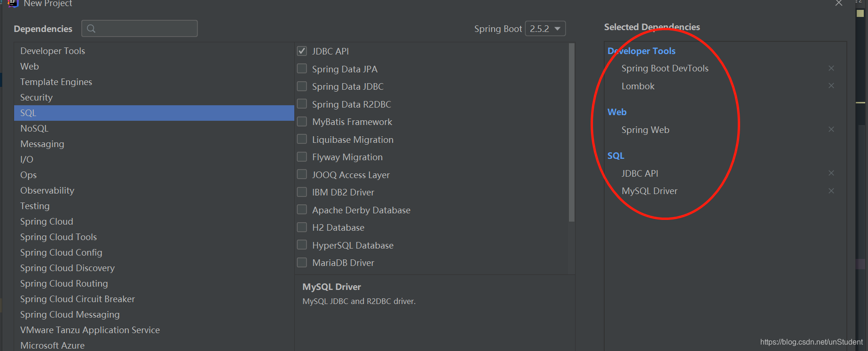Viewport: 868px width, 351px height.
Task: Close the New Project dialog
Action: tap(838, 3)
